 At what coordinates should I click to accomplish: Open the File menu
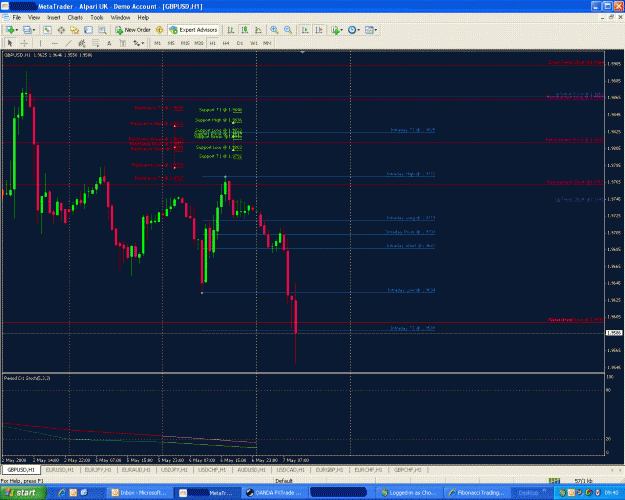17,18
